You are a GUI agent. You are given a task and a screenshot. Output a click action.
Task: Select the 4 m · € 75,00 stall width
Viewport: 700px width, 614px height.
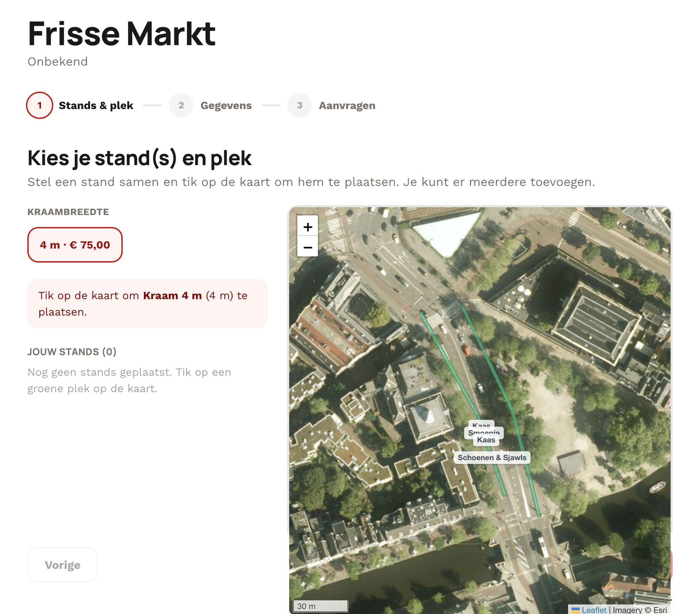75,245
